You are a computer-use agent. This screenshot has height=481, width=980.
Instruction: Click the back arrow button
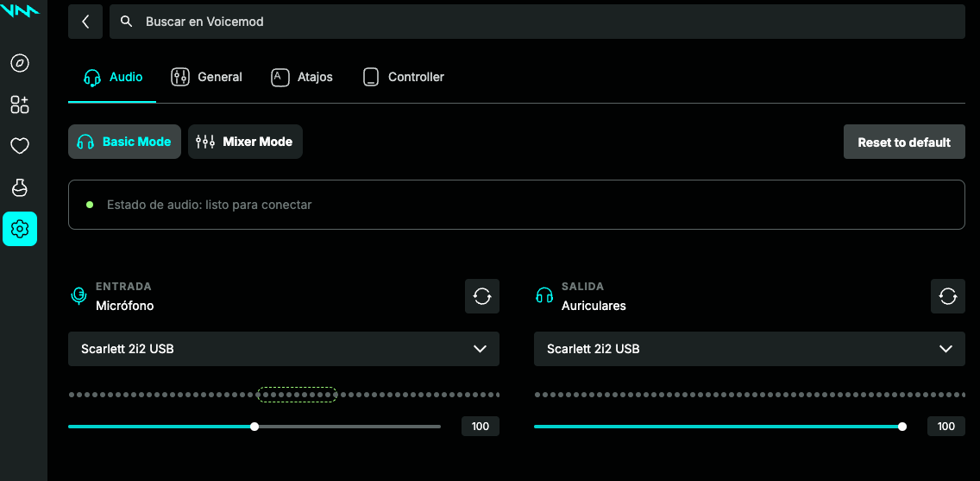coord(85,22)
